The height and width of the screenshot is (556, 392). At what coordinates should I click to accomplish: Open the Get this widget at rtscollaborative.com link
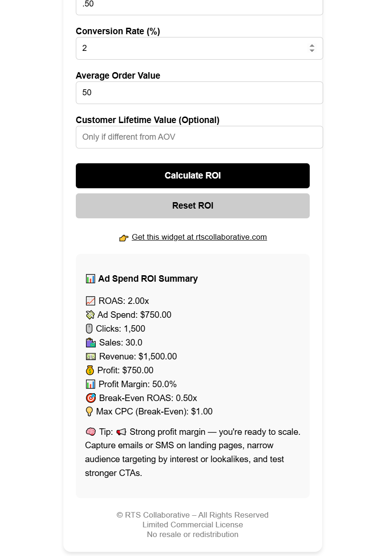pos(199,237)
